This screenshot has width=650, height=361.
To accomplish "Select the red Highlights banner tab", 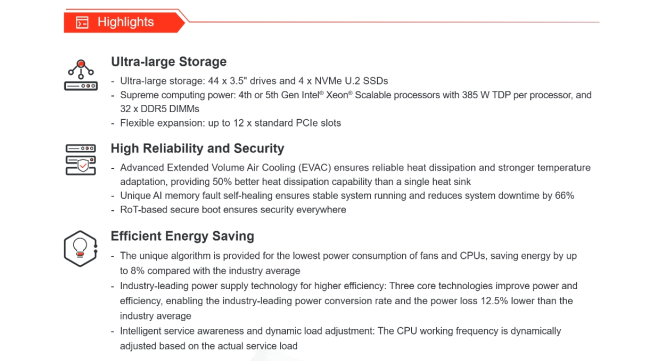I will 124,22.
